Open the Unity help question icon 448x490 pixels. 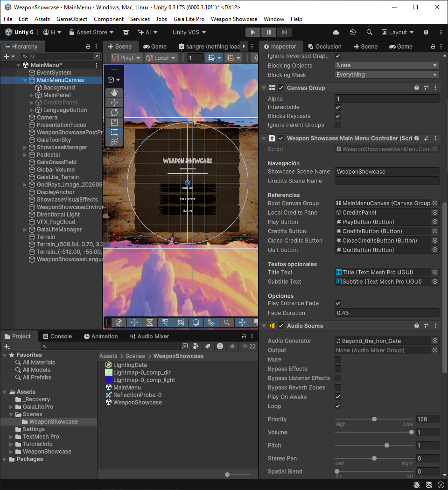point(426,32)
